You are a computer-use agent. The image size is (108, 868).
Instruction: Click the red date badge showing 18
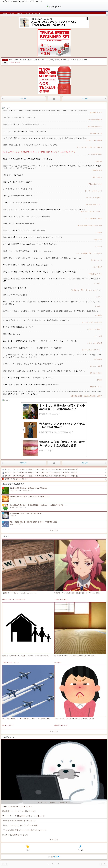pos(5,61)
